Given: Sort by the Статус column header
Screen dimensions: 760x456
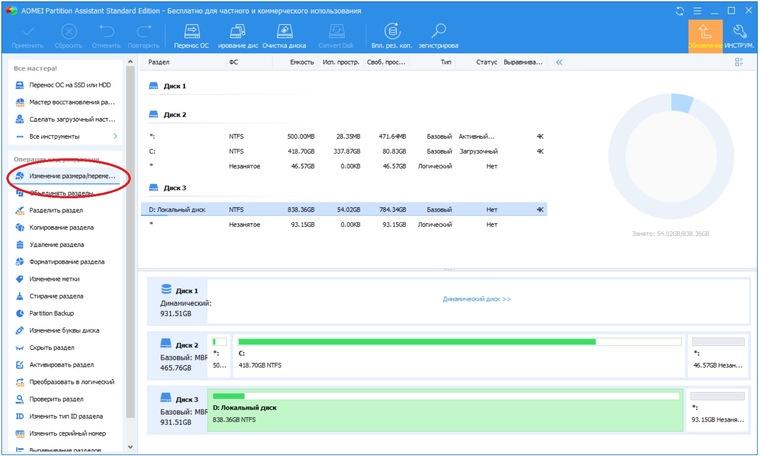Looking at the screenshot, I should point(487,62).
